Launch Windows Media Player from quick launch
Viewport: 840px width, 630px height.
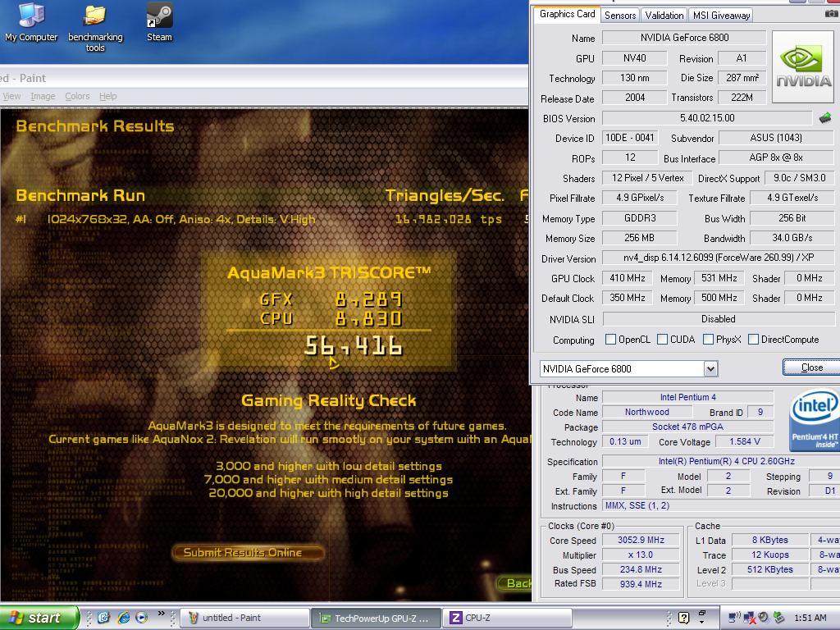click(141, 617)
